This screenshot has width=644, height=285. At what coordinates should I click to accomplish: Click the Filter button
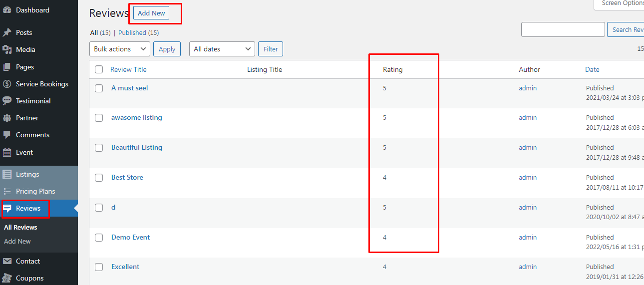coord(271,49)
